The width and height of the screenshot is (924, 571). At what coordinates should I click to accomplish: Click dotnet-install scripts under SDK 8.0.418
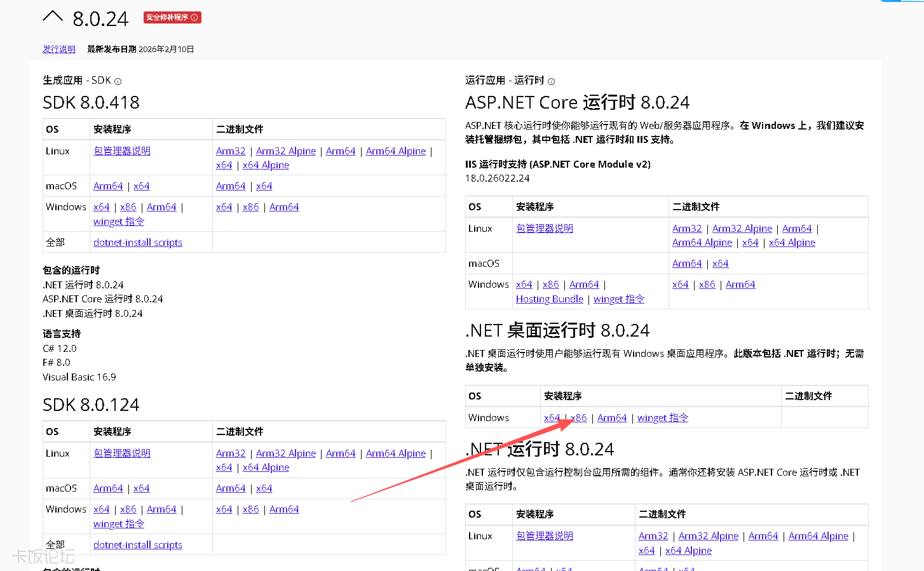coord(137,242)
